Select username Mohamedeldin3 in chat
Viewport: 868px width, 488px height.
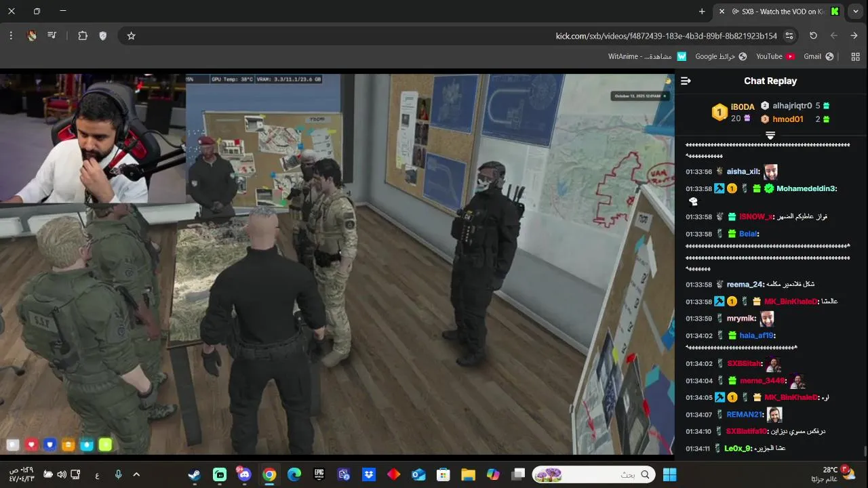807,188
